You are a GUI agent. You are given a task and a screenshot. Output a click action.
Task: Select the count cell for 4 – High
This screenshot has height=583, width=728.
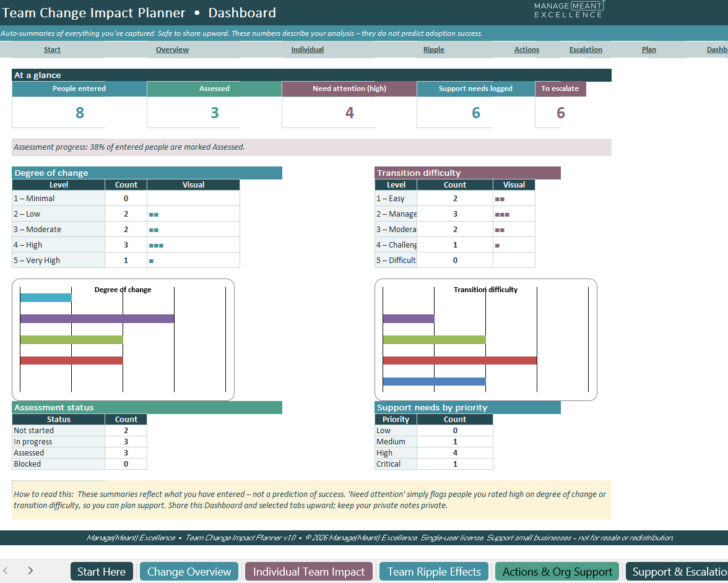[x=126, y=244]
